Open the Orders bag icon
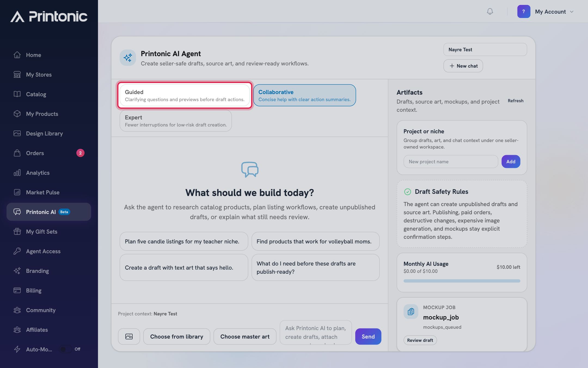588x368 pixels. (17, 153)
